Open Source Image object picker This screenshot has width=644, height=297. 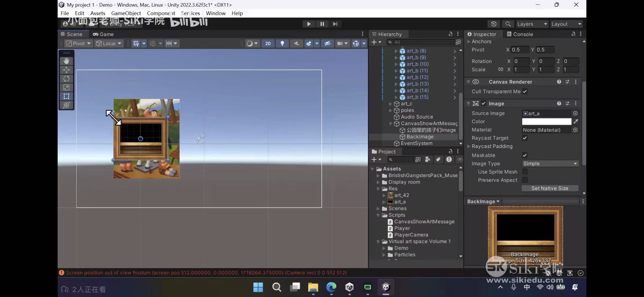575,113
